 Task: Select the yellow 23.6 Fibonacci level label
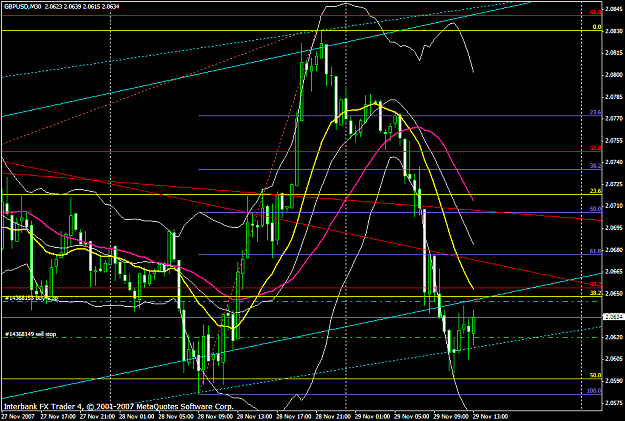click(596, 191)
